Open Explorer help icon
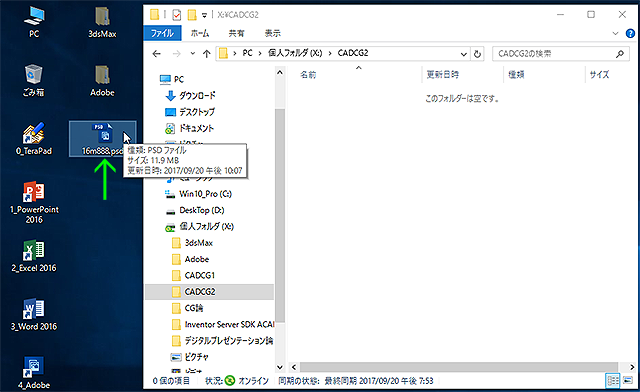This screenshot has width=640, height=392. click(630, 33)
